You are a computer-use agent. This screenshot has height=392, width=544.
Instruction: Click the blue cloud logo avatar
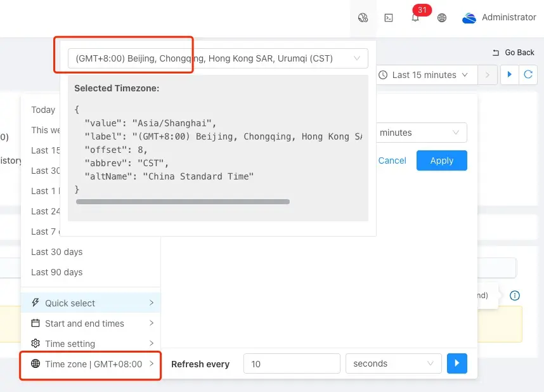(x=469, y=18)
